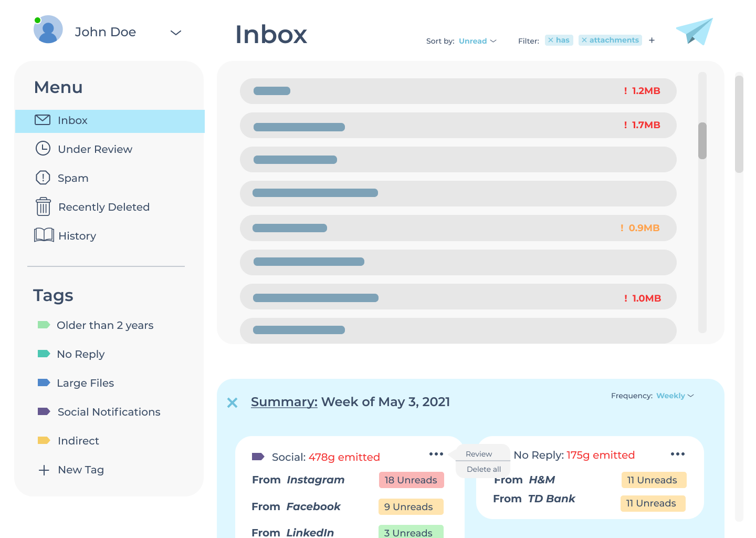Dismiss the weekly Summary with its X
Image resolution: width=756 pixels, height=538 pixels.
pos(233,402)
